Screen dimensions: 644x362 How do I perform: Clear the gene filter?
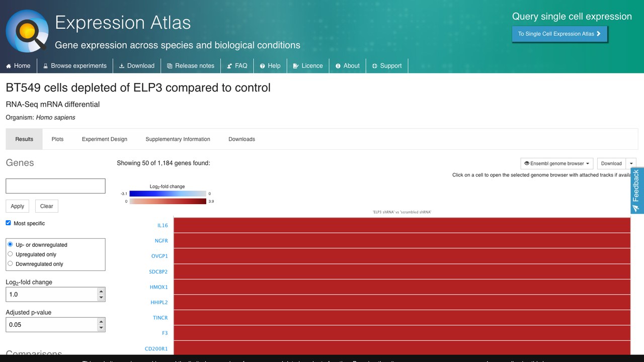point(46,206)
